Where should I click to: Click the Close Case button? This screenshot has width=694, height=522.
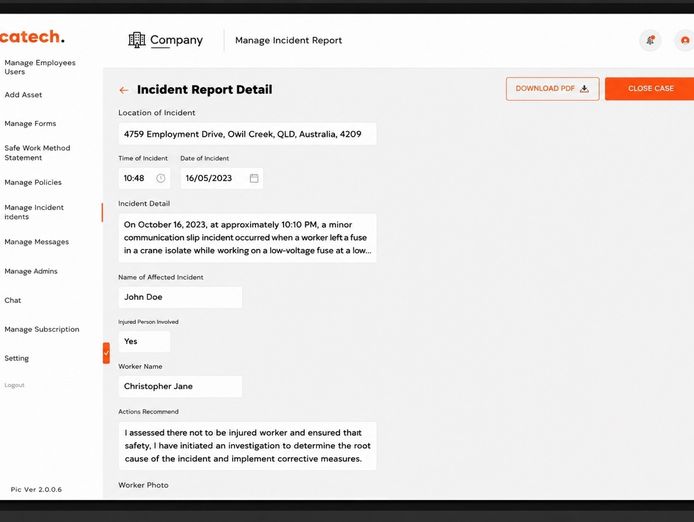[x=650, y=89]
